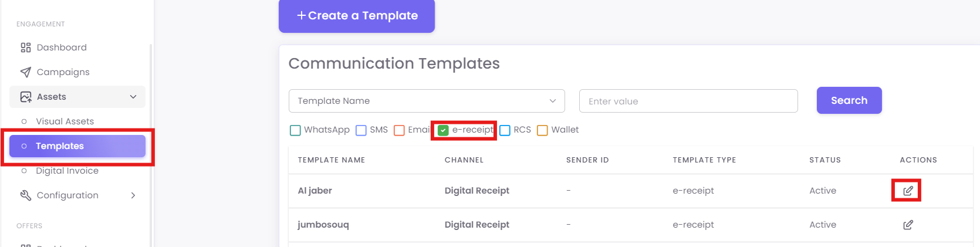
Task: Click the Campaigns paper plane icon
Action: click(26, 72)
